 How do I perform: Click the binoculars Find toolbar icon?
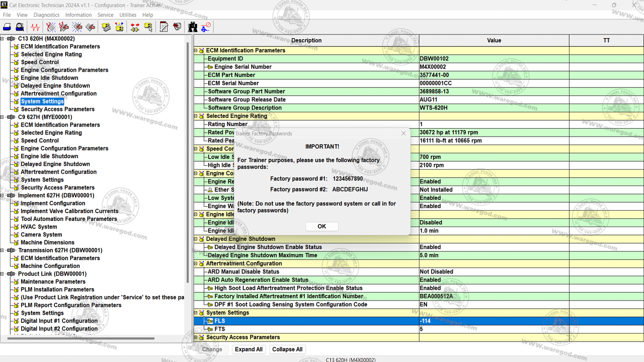coord(193,27)
